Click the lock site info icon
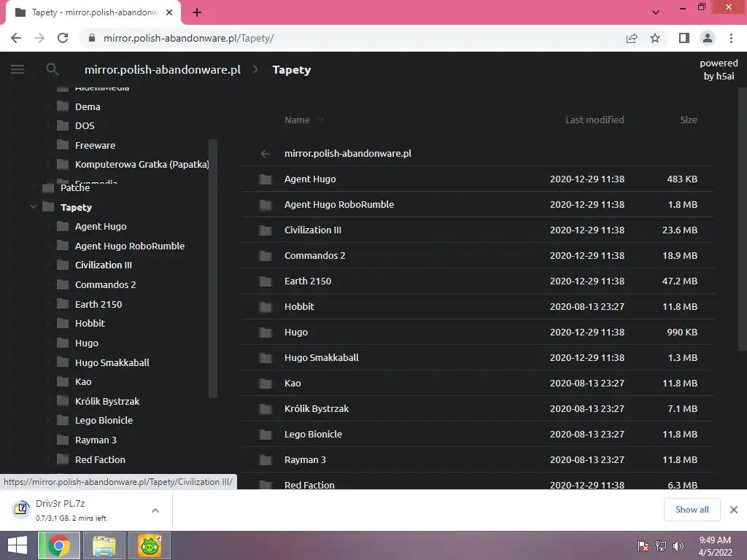 tap(92, 38)
